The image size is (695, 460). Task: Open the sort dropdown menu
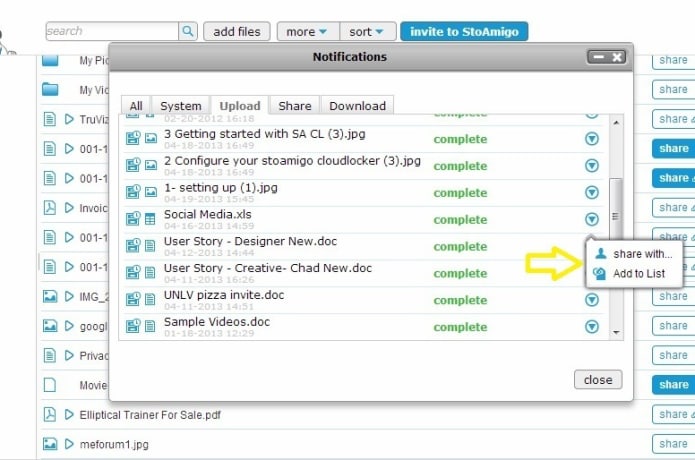click(x=368, y=32)
